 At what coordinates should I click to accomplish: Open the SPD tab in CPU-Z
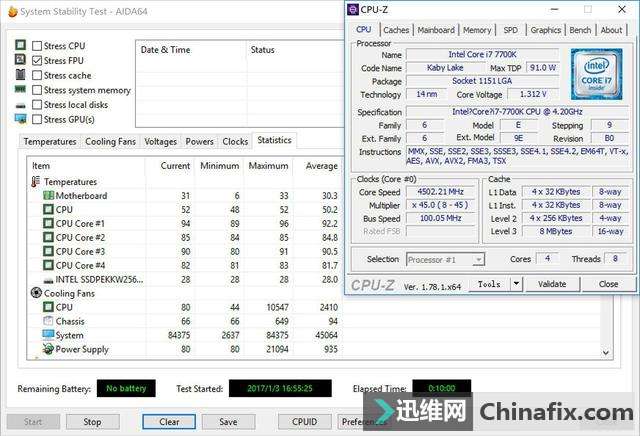(x=510, y=30)
